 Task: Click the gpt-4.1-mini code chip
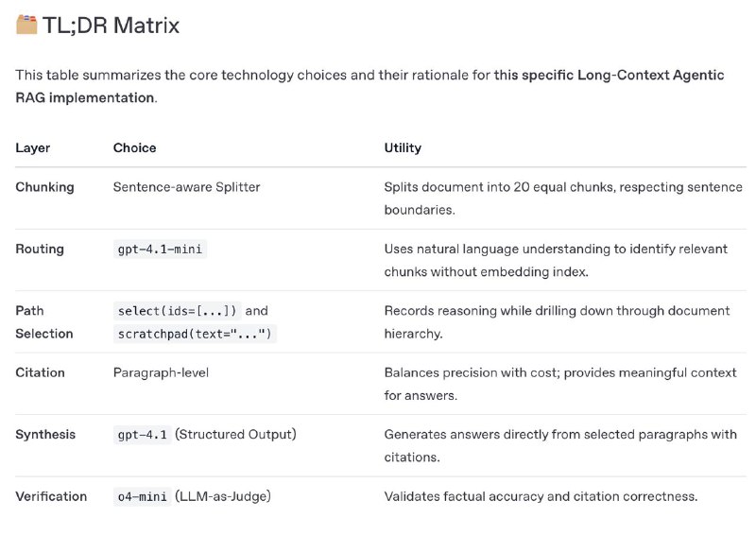(160, 250)
